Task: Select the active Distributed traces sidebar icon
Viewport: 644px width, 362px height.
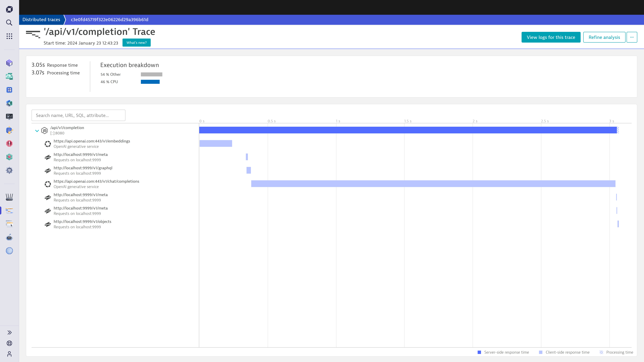Action: (x=9, y=211)
